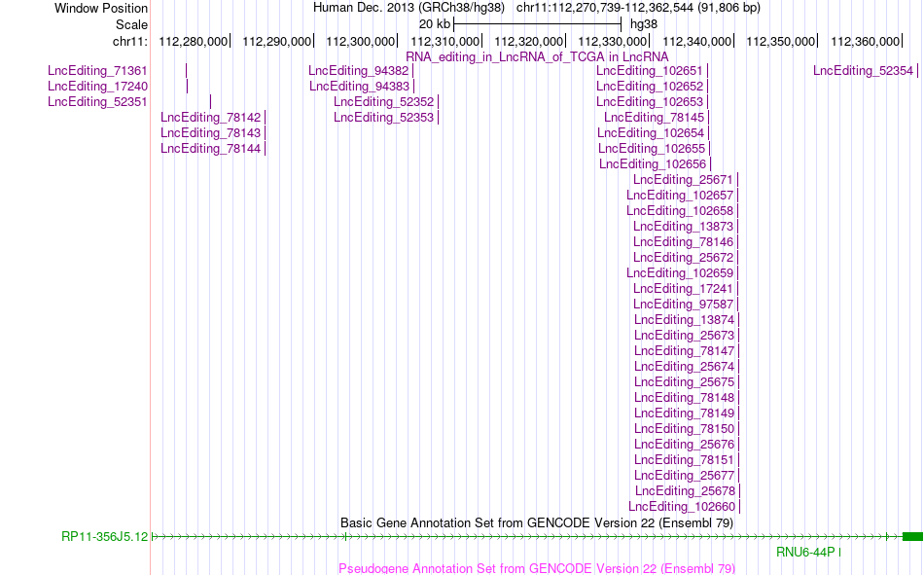Open the LncEditing_102651 feature details

tap(650, 71)
